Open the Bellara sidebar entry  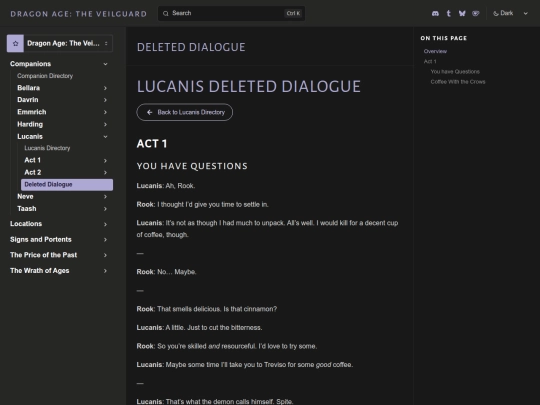[x=29, y=88]
